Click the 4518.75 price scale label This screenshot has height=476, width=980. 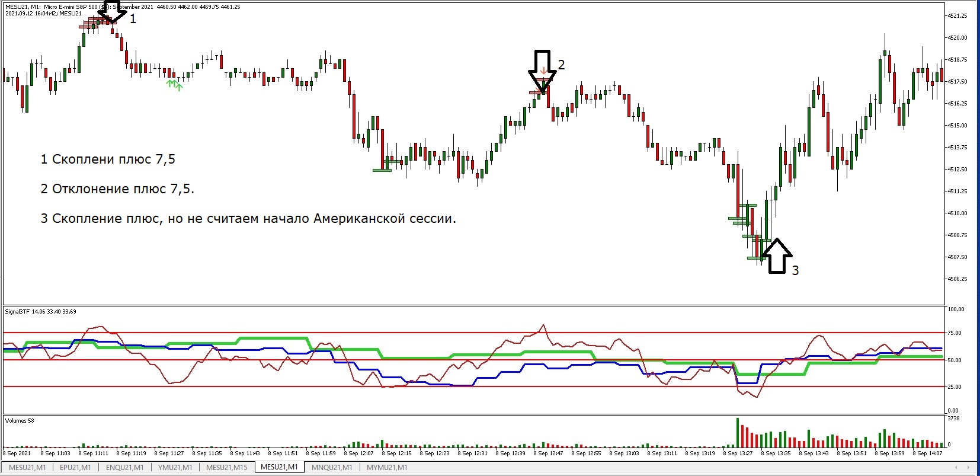click(957, 60)
